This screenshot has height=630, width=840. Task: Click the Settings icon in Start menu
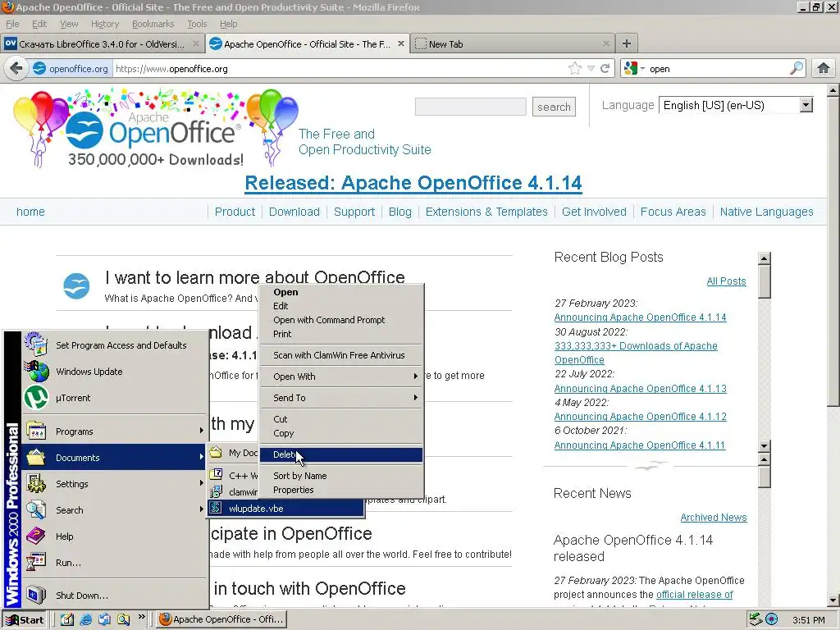click(36, 483)
